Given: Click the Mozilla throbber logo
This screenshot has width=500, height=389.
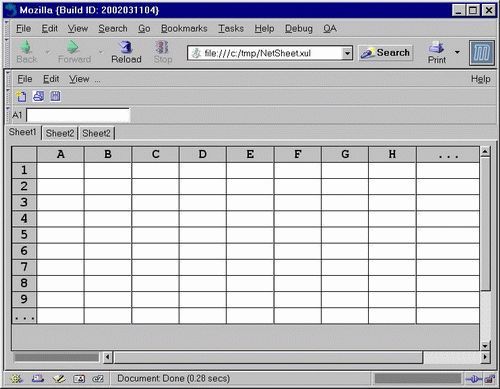Looking at the screenshot, I should point(481,53).
